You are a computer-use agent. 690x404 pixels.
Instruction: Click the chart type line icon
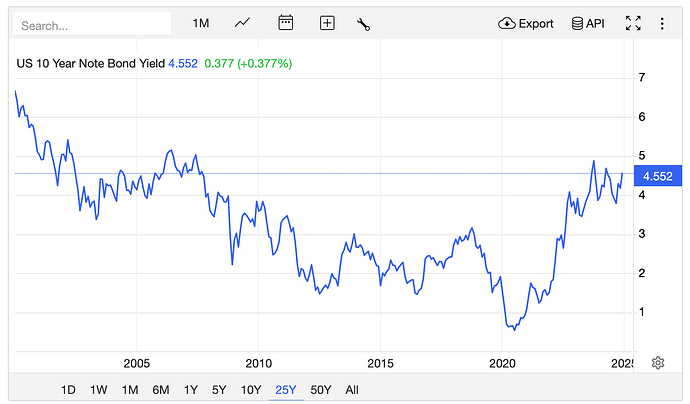point(243,23)
